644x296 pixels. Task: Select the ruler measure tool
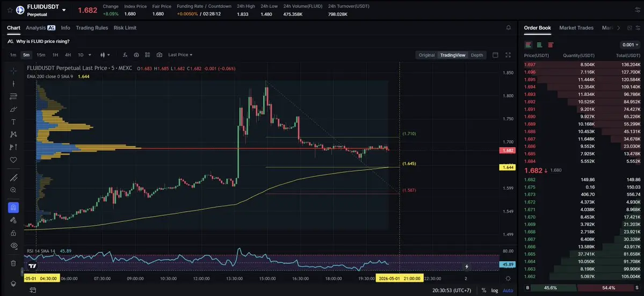13,178
